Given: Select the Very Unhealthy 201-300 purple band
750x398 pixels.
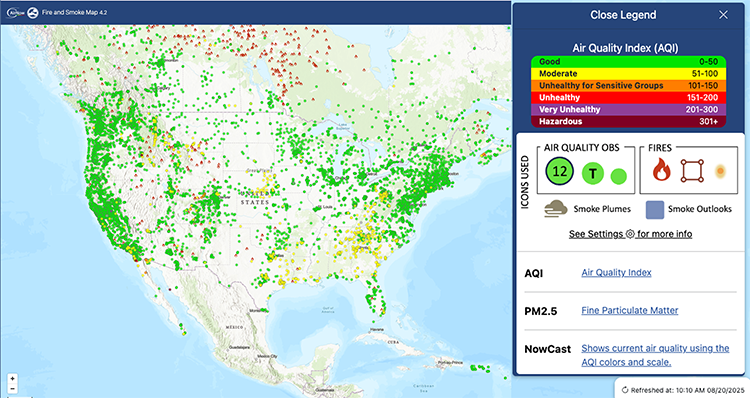Looking at the screenshot, I should 629,110.
